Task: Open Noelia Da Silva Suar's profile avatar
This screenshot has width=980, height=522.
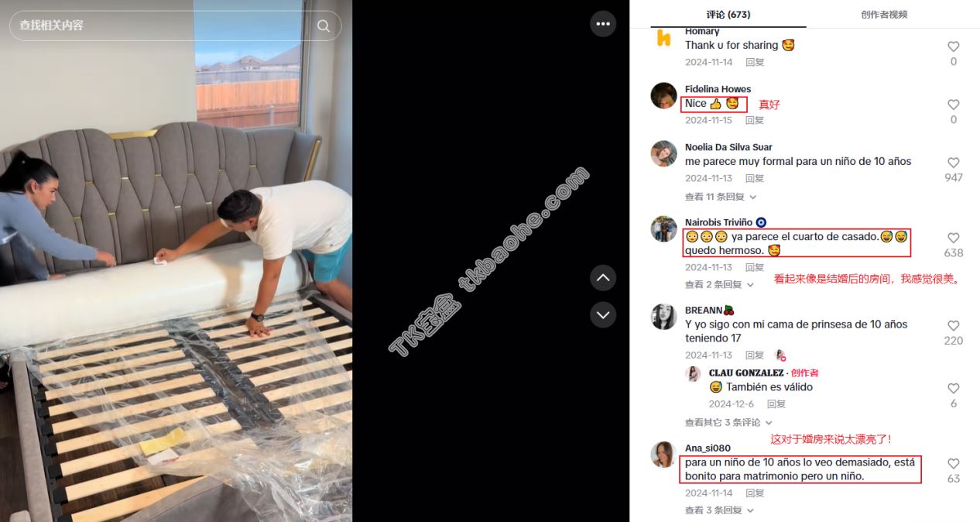Action: coord(663,153)
